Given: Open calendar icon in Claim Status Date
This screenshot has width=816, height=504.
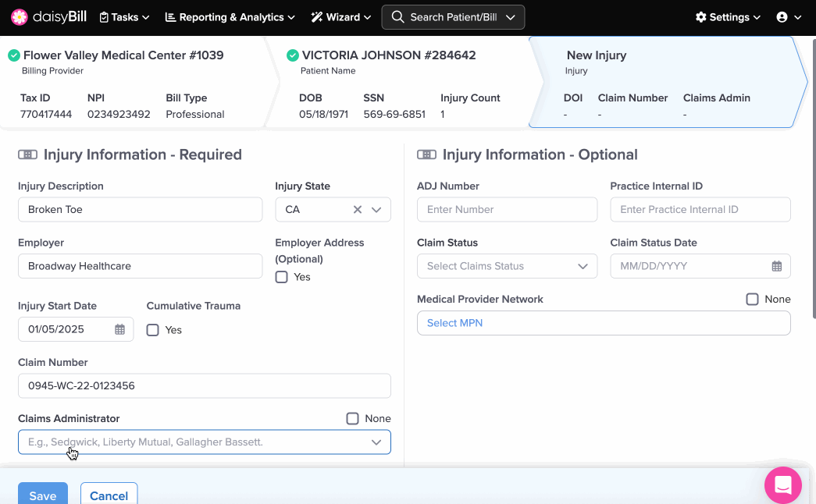Looking at the screenshot, I should click(777, 266).
